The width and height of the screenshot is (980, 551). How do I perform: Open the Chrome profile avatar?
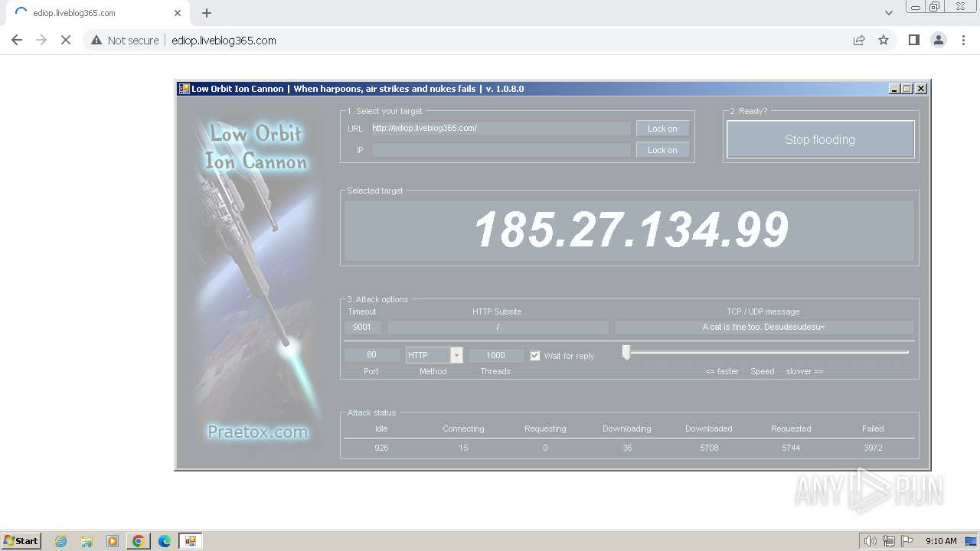click(939, 41)
